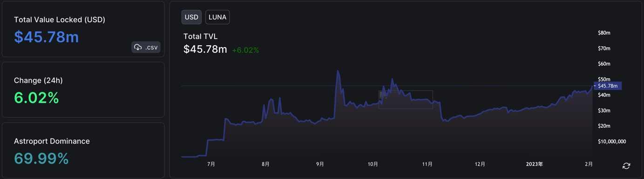644x179 pixels.
Task: Download the TVL data as .csv
Action: pos(146,47)
